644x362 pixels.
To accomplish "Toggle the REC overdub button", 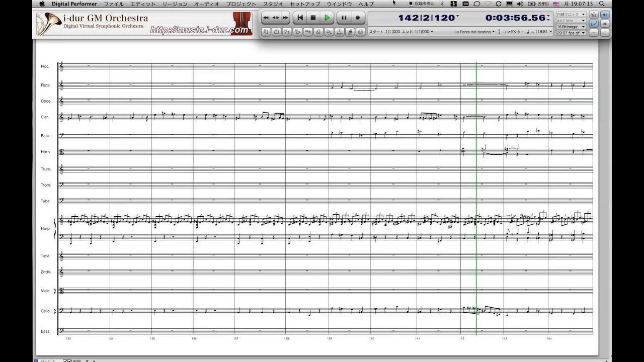I will (318, 32).
